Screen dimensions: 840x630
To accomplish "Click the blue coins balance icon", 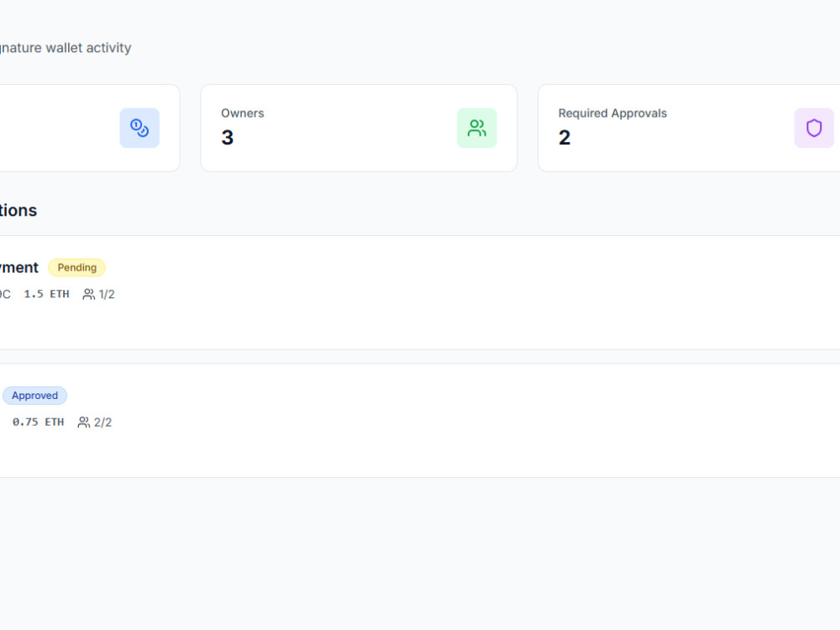I will pyautogui.click(x=139, y=128).
